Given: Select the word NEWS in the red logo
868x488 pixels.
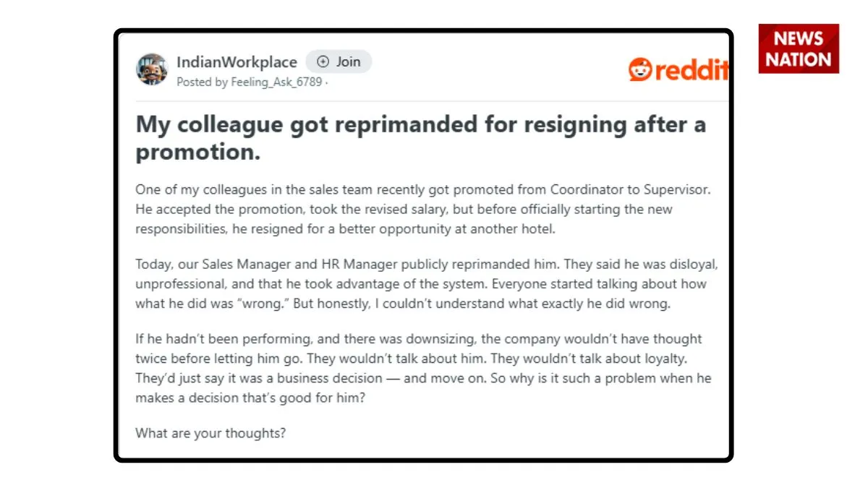Looking at the screenshot, I should tap(799, 38).
